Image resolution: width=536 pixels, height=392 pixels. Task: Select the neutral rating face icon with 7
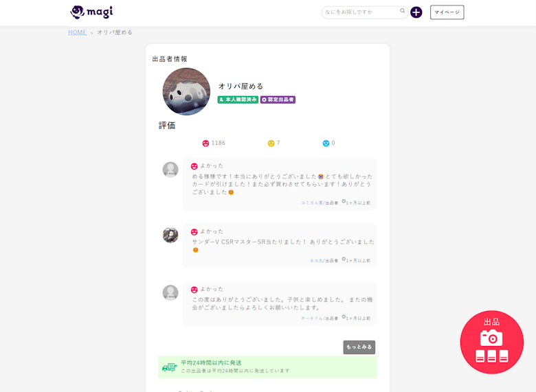[x=271, y=143]
